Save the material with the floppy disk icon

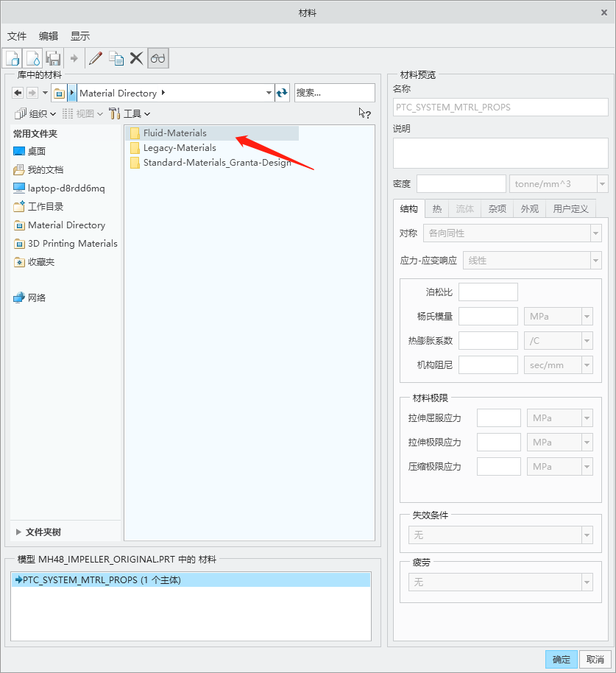[x=53, y=58]
